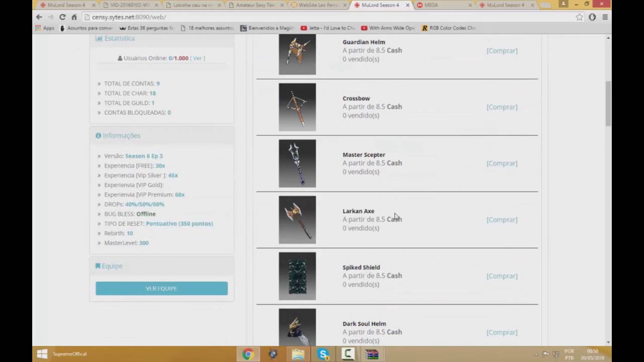This screenshot has width=644, height=362.
Task: Click the Master Scepter item title
Action: pos(364,155)
